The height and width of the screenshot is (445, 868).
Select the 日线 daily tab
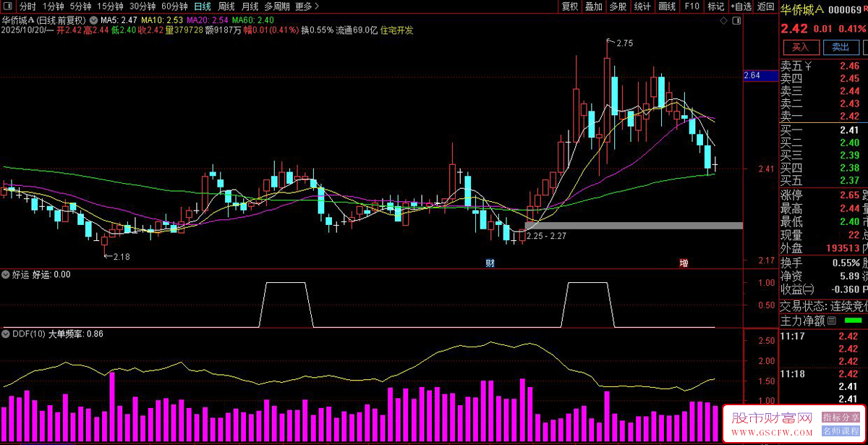203,7
